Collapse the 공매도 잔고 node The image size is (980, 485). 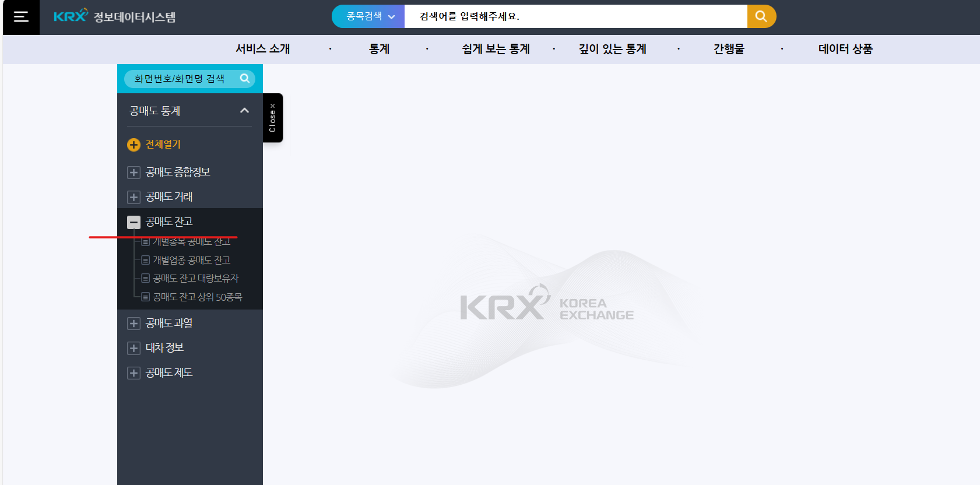click(x=134, y=222)
